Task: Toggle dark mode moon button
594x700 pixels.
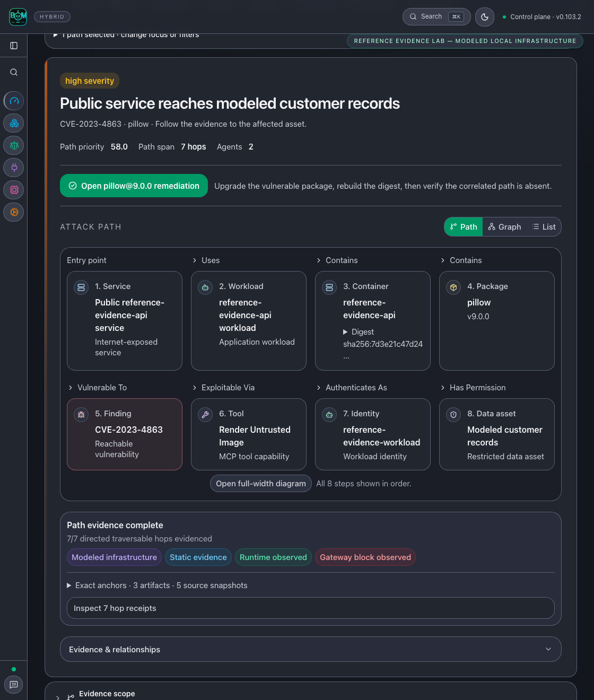Action: (x=485, y=17)
